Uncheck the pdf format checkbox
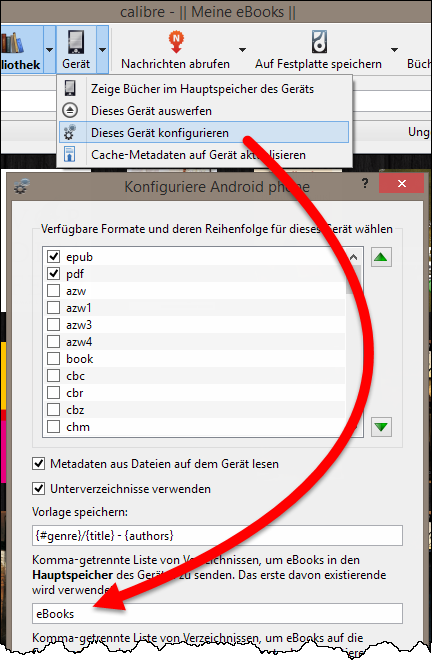This screenshot has width=432, height=668. (53, 274)
